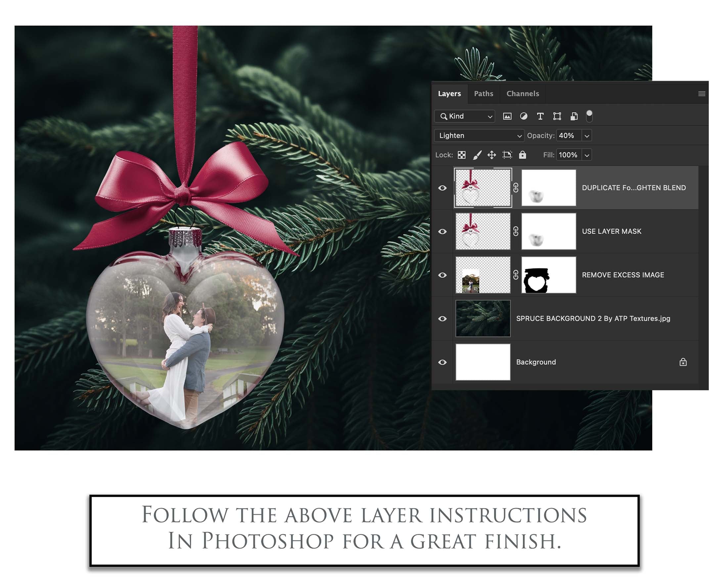The height and width of the screenshot is (582, 728).
Task: Click lock position move icon
Action: (x=491, y=155)
